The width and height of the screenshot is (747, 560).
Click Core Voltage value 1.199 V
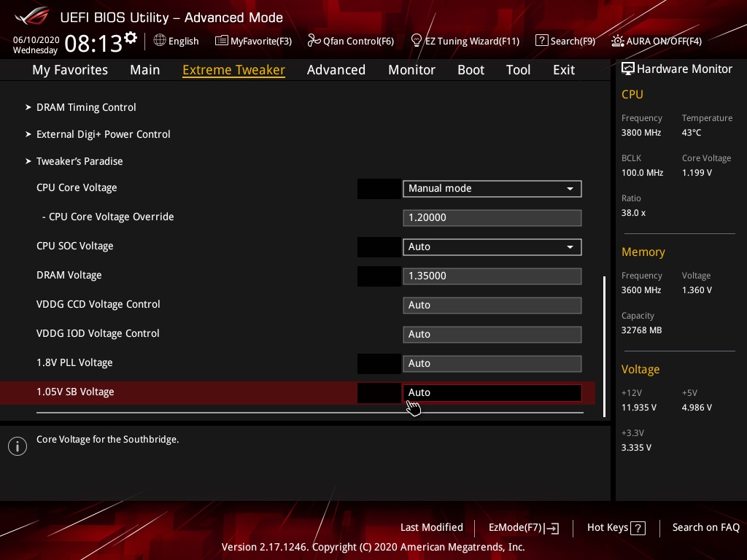coord(697,172)
